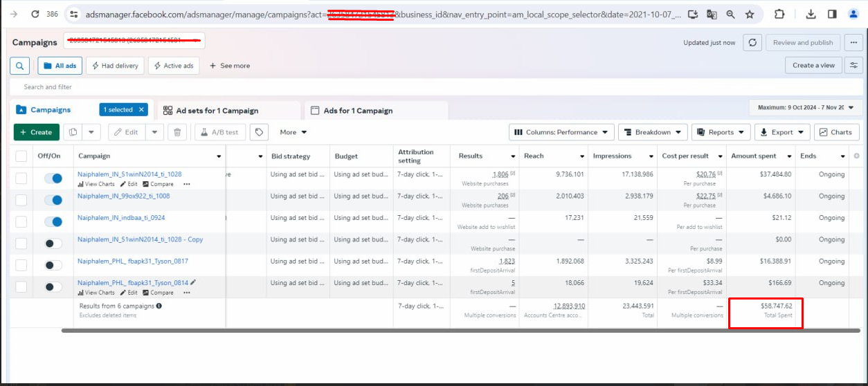
Task: Toggle the browser side panel icon
Action: pyautogui.click(x=832, y=14)
